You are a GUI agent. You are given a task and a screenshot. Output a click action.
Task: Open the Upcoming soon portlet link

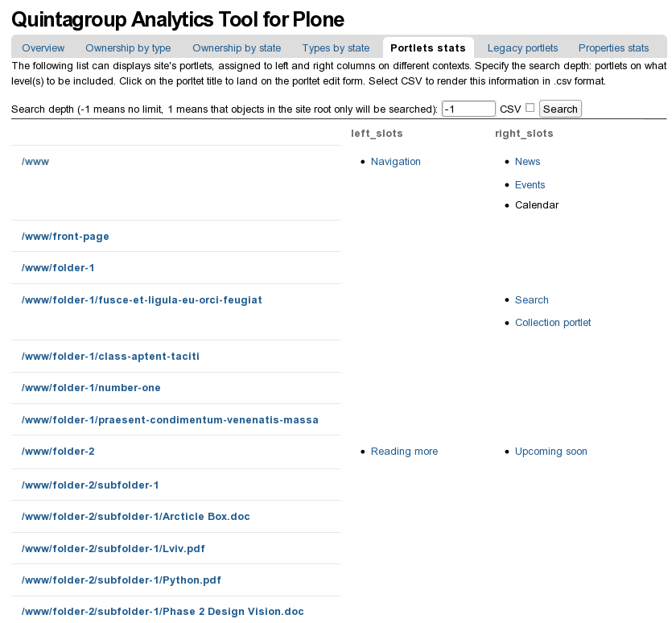point(550,452)
